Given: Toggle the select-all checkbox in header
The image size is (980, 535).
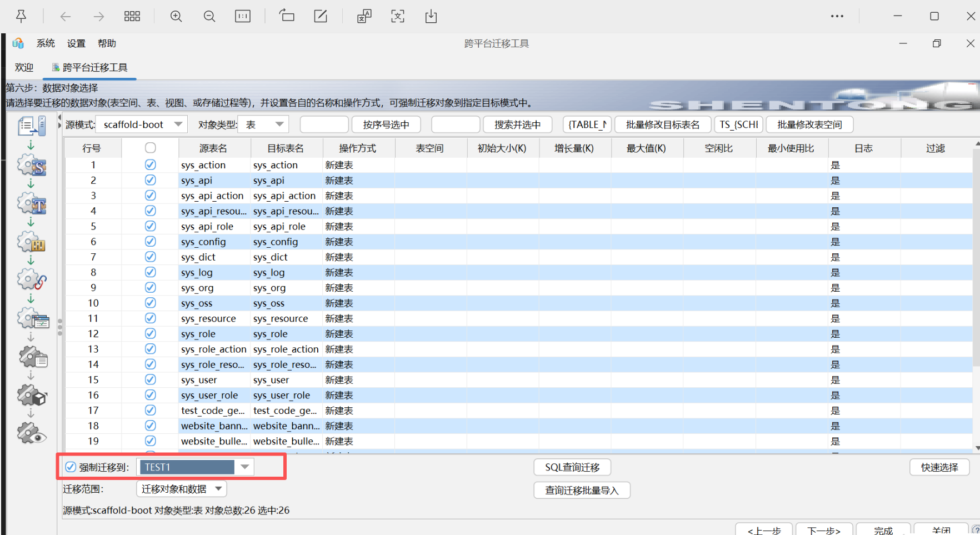Looking at the screenshot, I should coord(151,148).
